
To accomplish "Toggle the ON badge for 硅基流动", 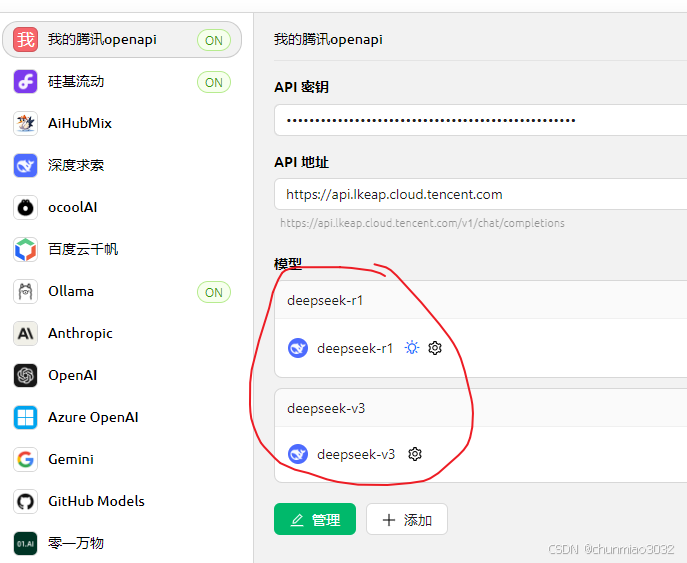I will (214, 82).
